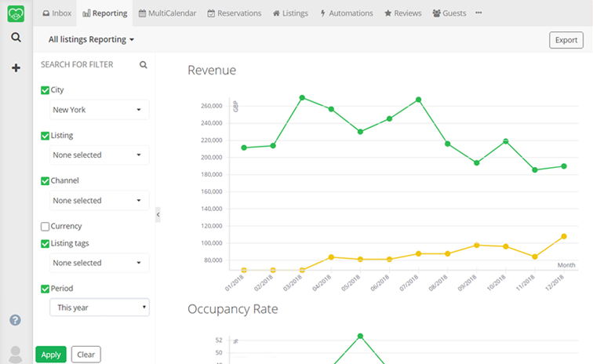Toggle the Listing tags checkbox

(x=45, y=243)
